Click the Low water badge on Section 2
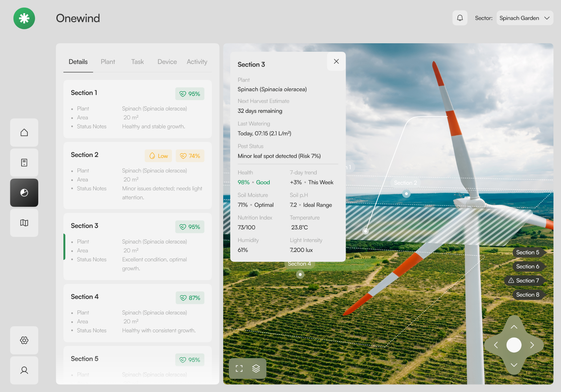Viewport: 561px width, 392px height. point(158,156)
